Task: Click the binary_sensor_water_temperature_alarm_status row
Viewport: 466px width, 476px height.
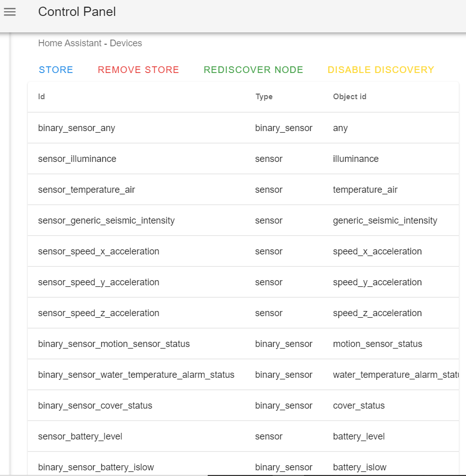Action: pyautogui.click(x=136, y=375)
